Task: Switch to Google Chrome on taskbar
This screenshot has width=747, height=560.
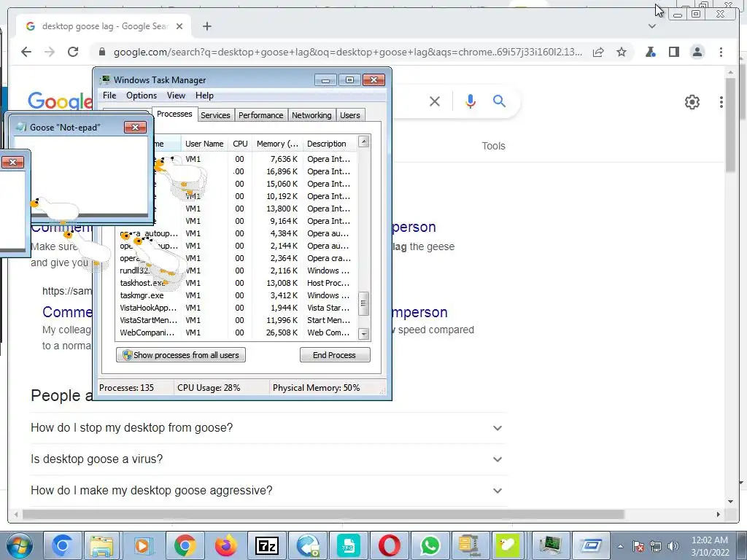Action: point(185,545)
